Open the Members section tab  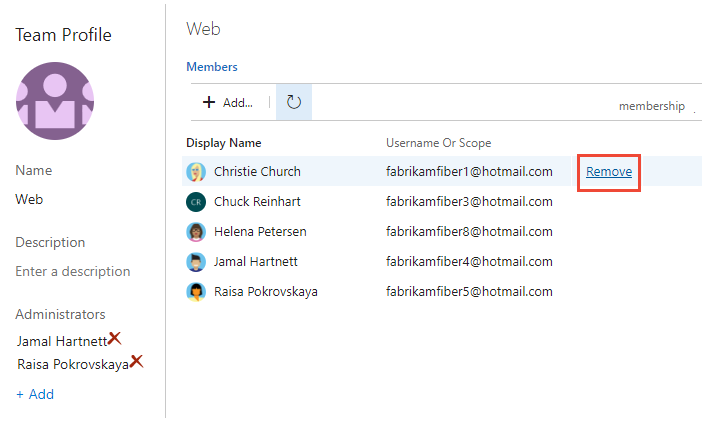[212, 67]
